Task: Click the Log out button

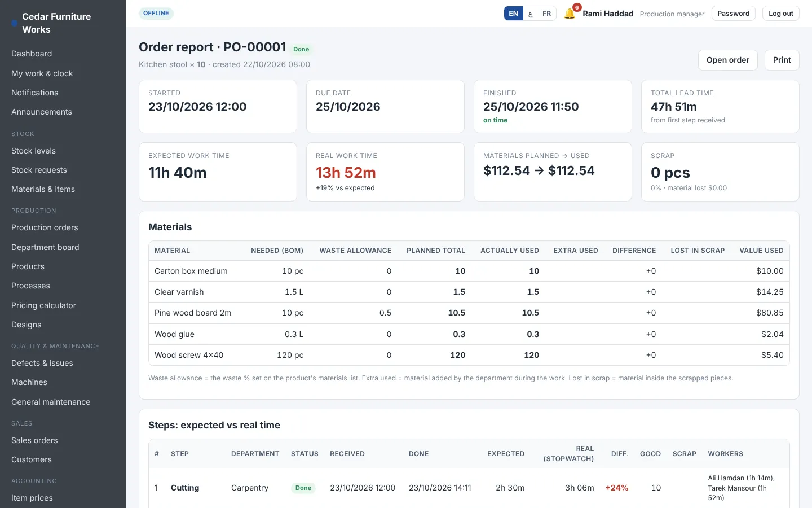Action: click(780, 14)
